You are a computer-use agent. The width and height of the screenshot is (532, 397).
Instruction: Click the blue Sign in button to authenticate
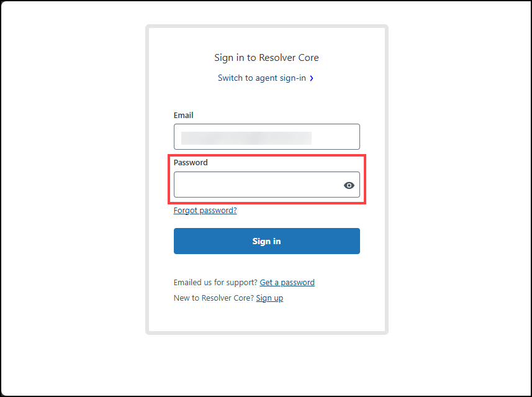[x=266, y=241]
